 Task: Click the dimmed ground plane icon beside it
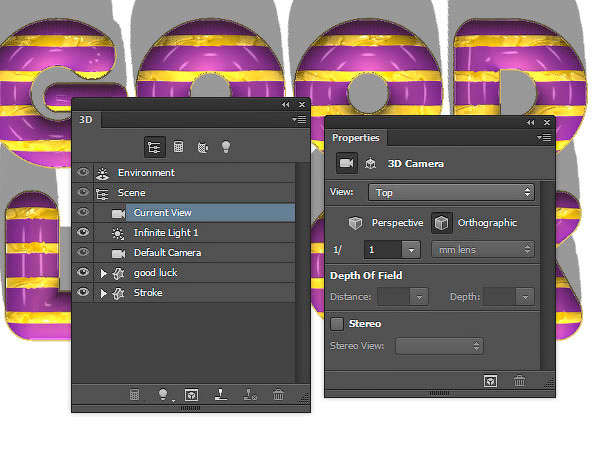pyautogui.click(x=250, y=395)
